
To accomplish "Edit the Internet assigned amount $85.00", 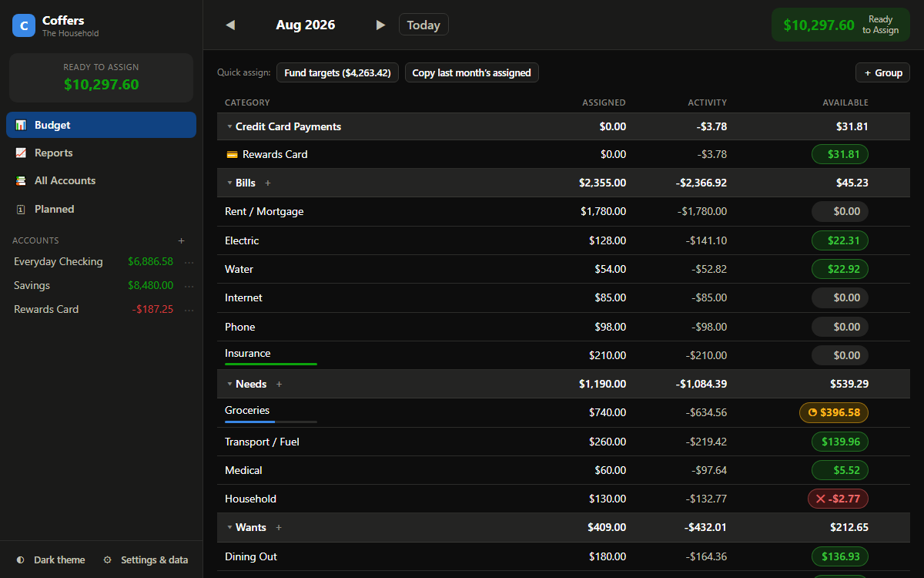I will pos(611,297).
